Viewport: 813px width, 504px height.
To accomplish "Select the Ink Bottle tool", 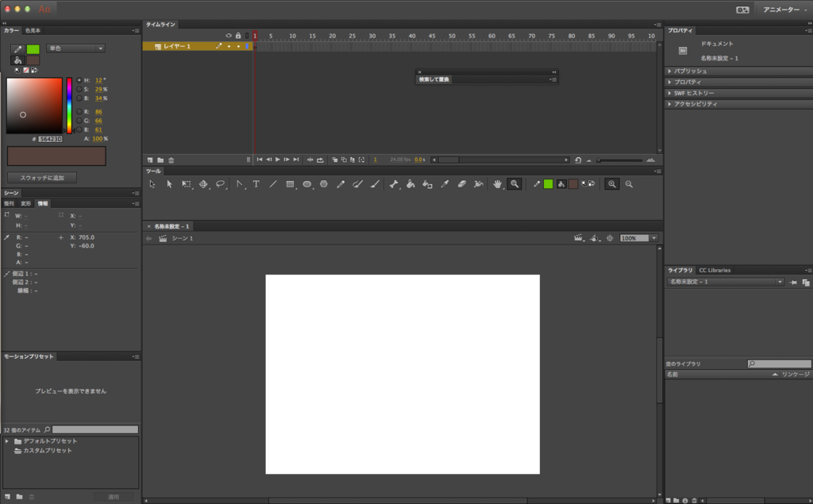I will coord(427,184).
